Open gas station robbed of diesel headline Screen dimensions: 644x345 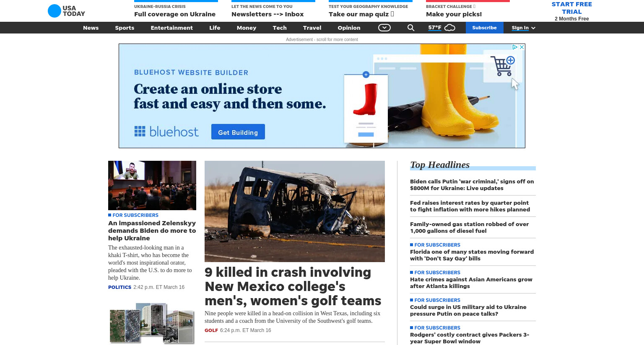pyautogui.click(x=469, y=227)
